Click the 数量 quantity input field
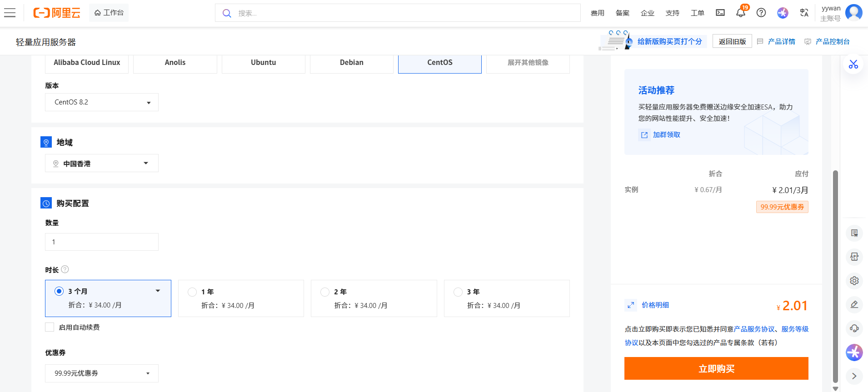This screenshot has height=392, width=868. click(x=102, y=242)
